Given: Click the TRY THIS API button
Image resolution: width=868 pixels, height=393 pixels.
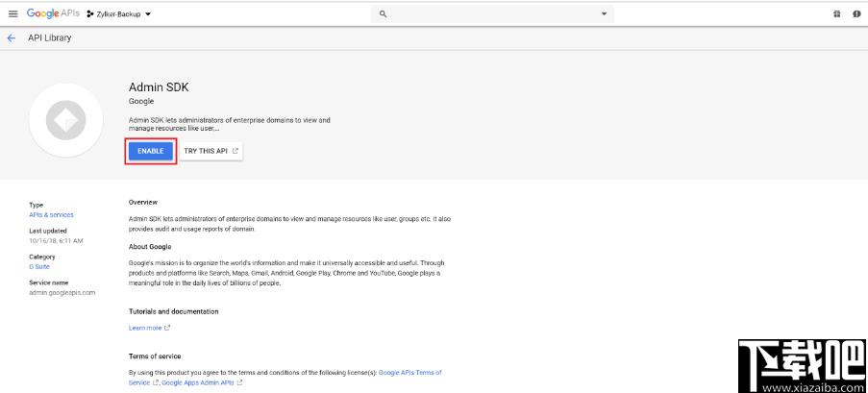Looking at the screenshot, I should point(211,151).
